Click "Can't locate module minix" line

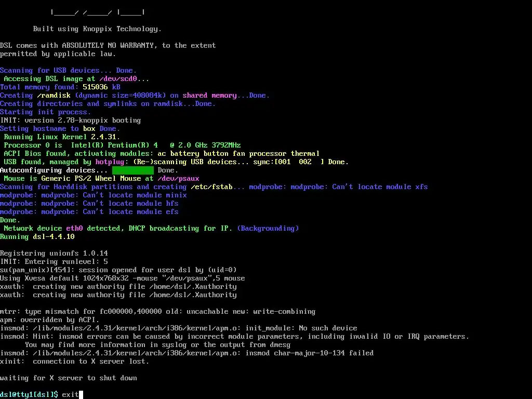pos(94,195)
